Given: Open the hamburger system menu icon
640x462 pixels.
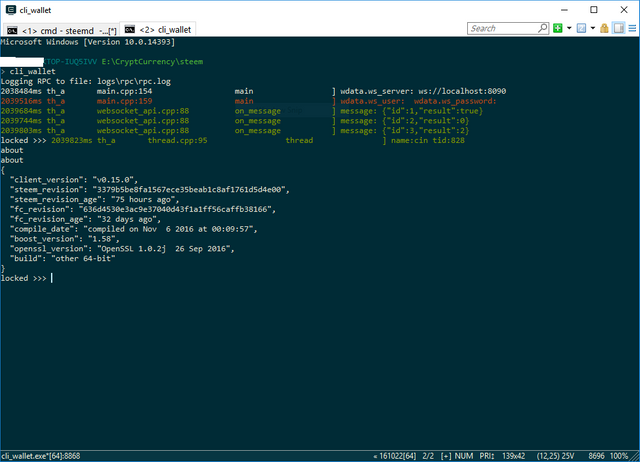Looking at the screenshot, I should (630, 28).
